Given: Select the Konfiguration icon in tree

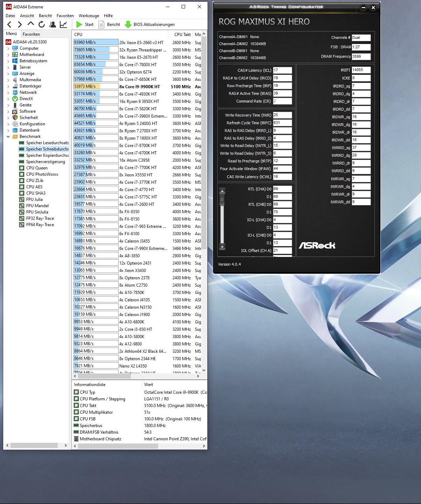Looking at the screenshot, I should coord(15,124).
